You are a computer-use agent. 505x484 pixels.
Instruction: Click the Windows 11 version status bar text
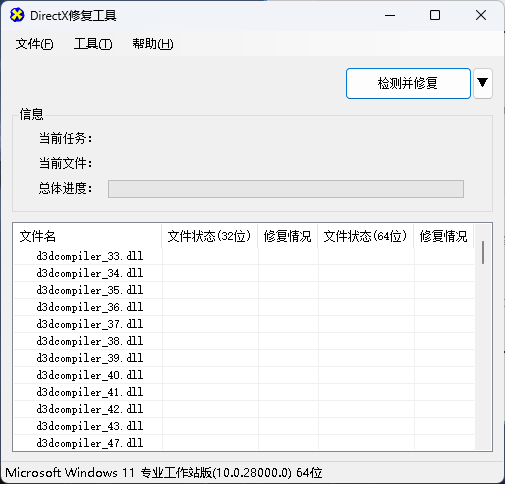tap(164, 473)
